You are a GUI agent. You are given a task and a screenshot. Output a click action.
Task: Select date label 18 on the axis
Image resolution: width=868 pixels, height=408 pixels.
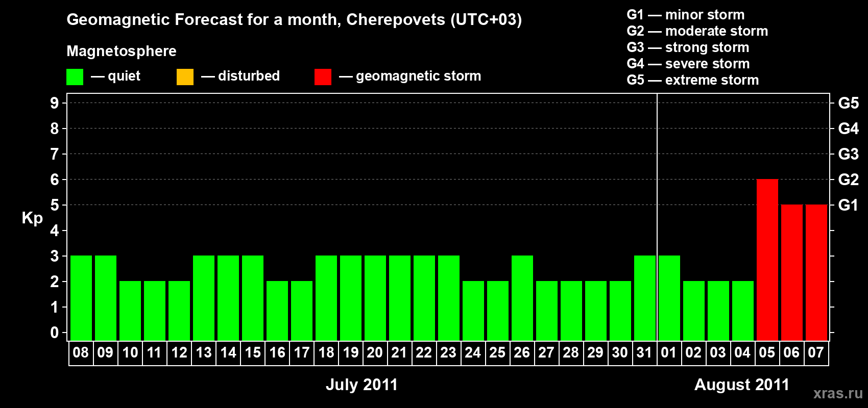pos(326,353)
